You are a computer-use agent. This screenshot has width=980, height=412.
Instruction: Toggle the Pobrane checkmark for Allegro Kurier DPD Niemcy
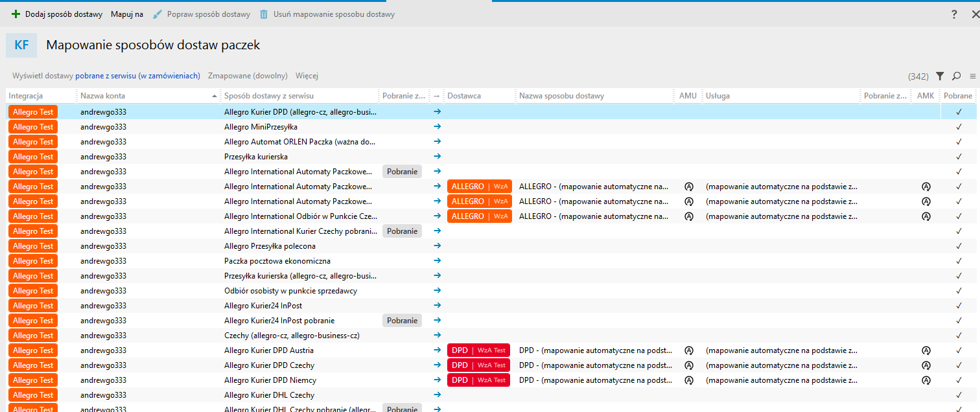click(959, 380)
